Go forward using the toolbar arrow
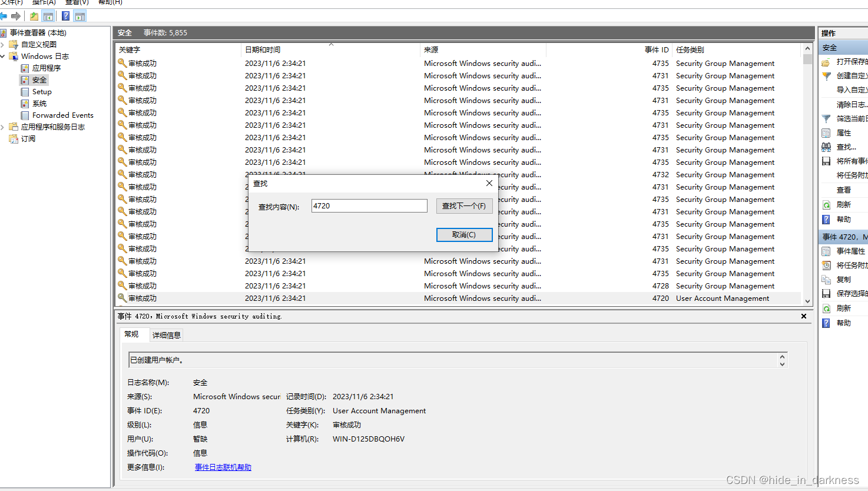 point(16,16)
